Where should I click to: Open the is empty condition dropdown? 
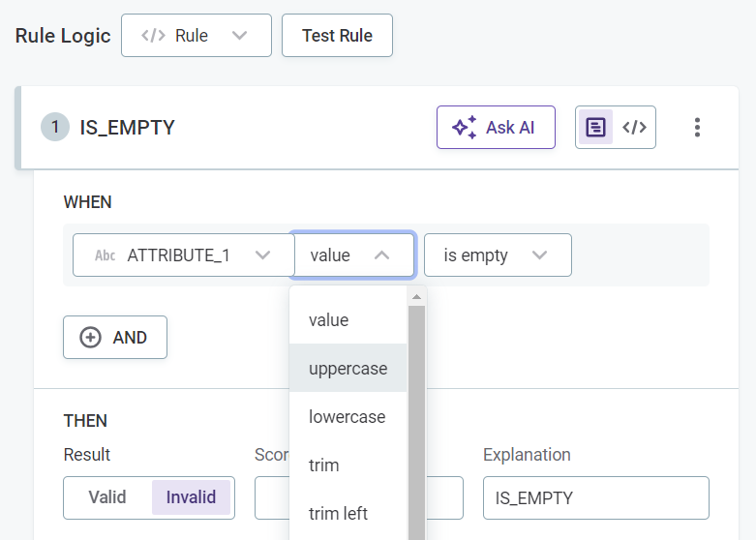click(497, 255)
